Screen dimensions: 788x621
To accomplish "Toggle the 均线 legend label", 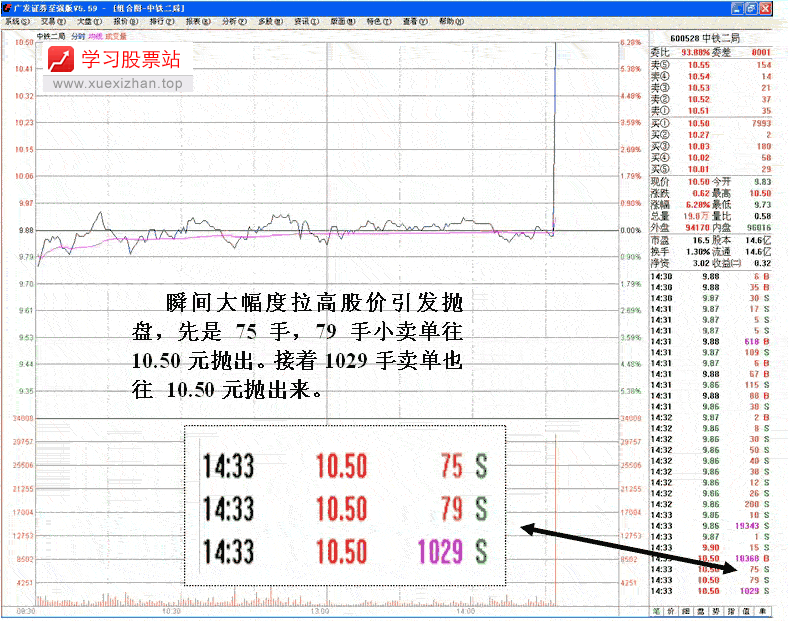I will click(x=95, y=37).
